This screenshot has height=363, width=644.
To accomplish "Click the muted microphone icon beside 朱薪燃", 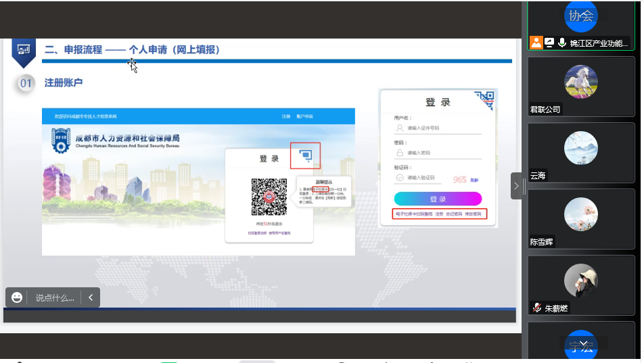I will tap(537, 308).
